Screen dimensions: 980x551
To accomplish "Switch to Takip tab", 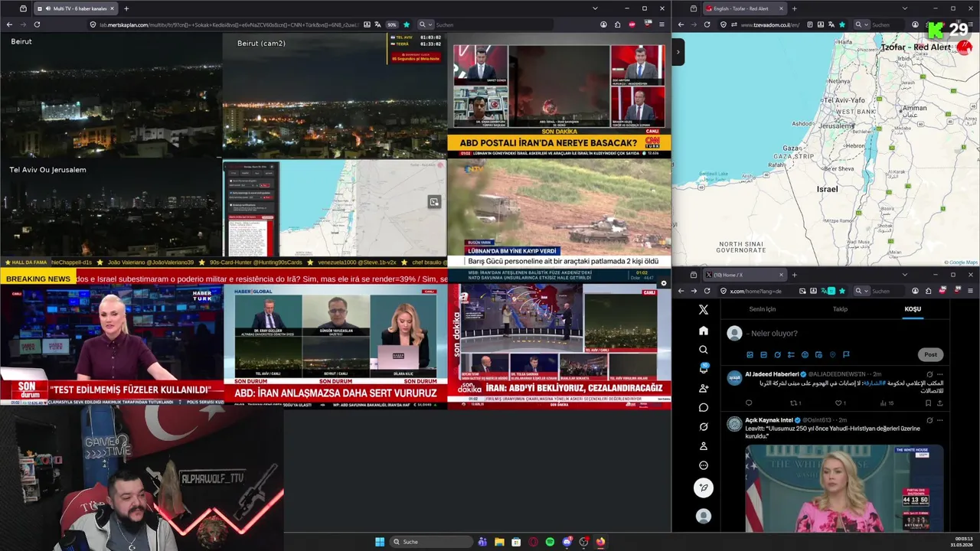I will pos(840,309).
